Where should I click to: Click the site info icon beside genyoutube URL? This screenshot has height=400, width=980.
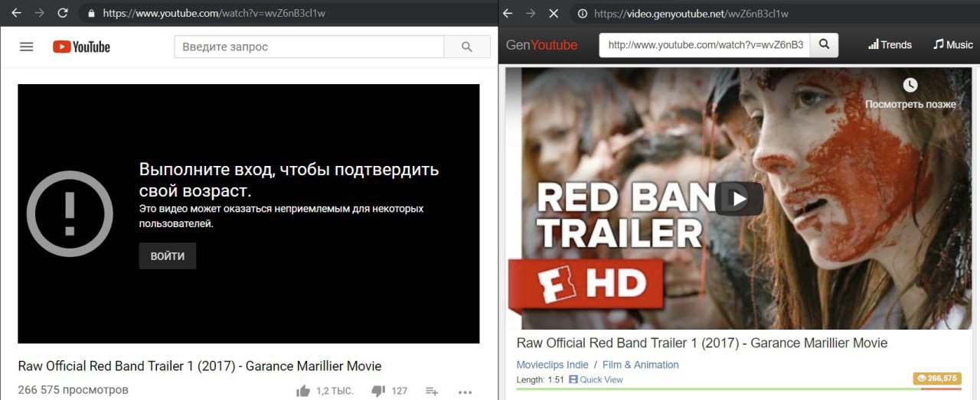[x=582, y=13]
